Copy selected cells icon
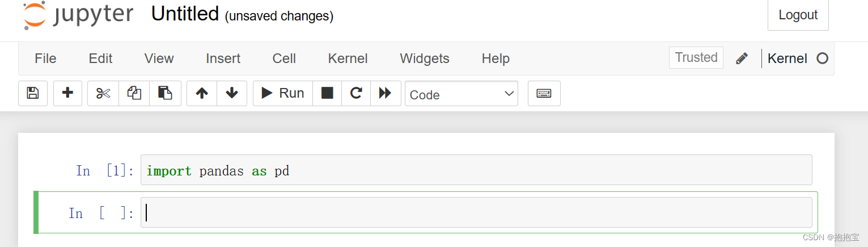The height and width of the screenshot is (247, 868). 134,93
